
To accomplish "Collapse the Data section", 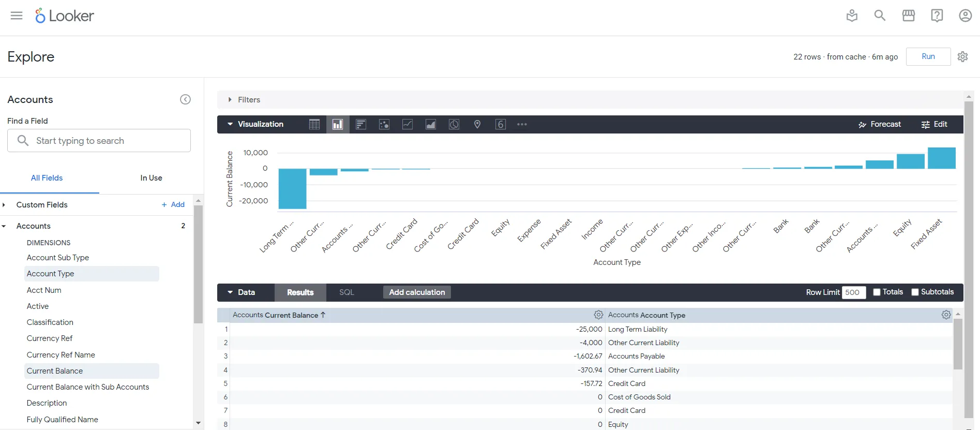I will [230, 292].
